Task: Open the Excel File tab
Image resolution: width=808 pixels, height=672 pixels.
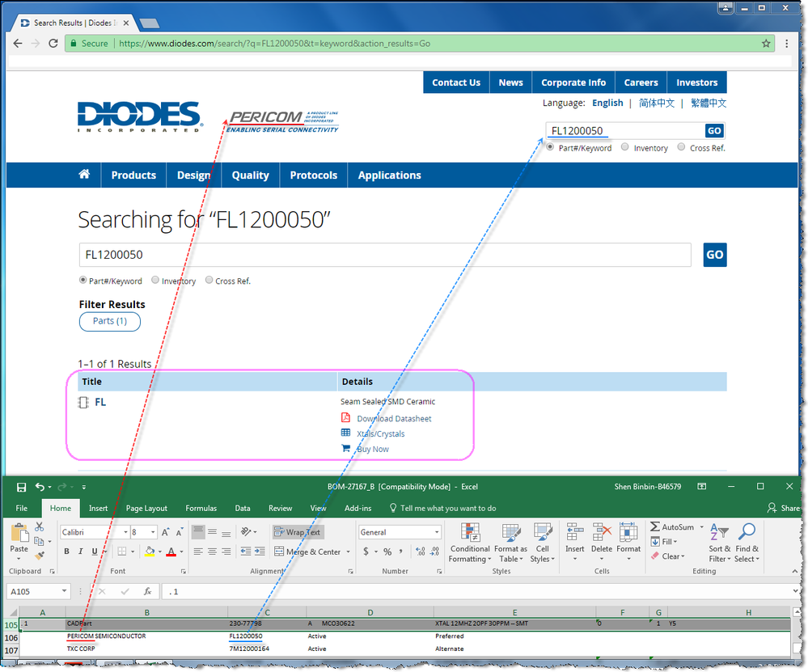Action: click(22, 508)
